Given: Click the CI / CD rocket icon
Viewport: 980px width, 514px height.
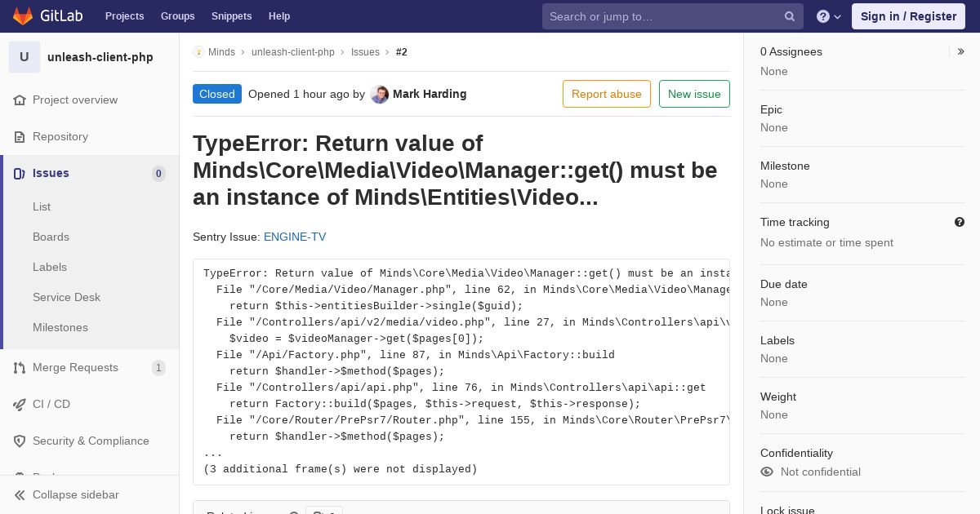Looking at the screenshot, I should (x=20, y=404).
